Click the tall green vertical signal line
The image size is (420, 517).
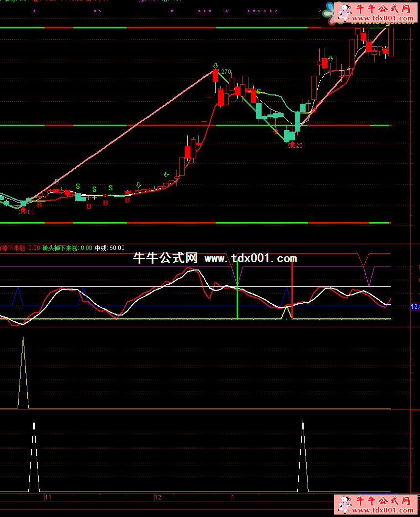tap(238, 291)
